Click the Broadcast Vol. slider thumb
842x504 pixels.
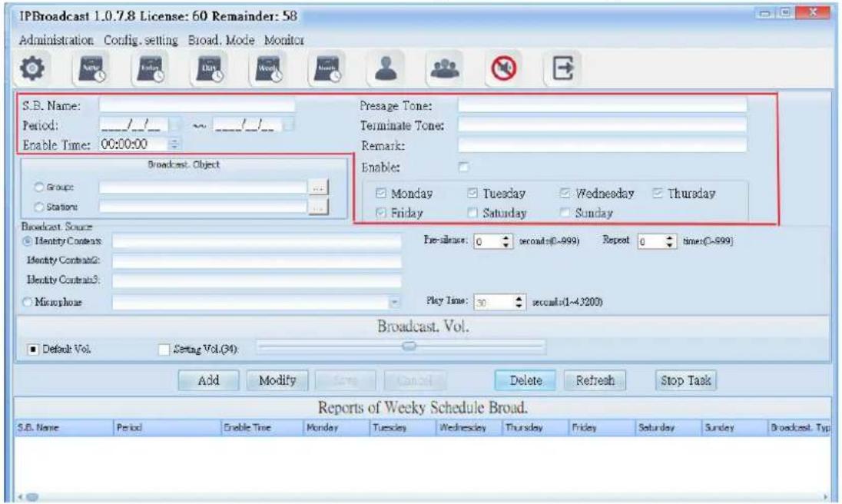[409, 346]
